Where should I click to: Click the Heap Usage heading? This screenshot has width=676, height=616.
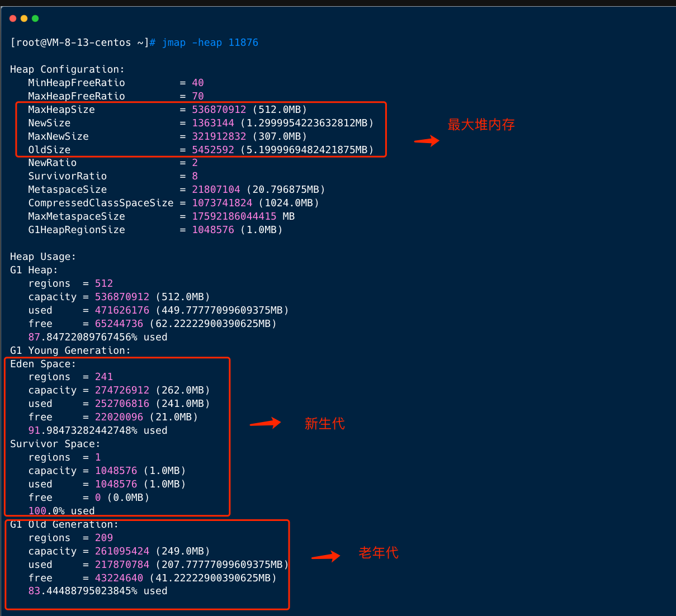tap(43, 257)
